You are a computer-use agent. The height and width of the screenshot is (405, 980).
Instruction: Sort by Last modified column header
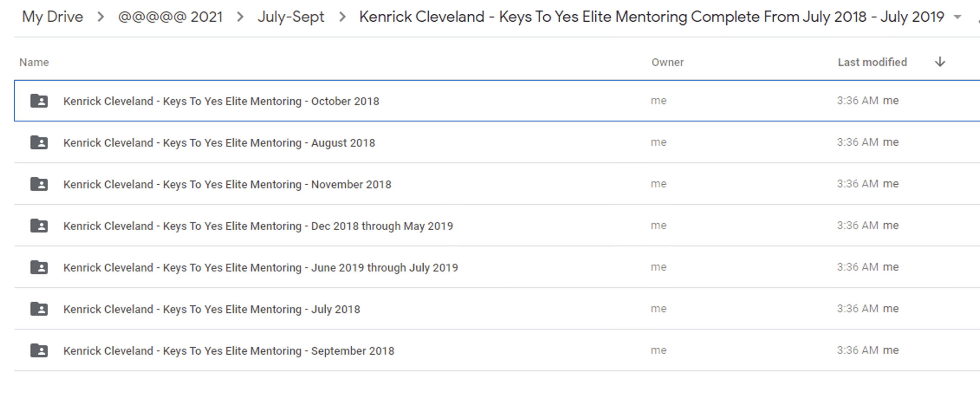point(872,62)
